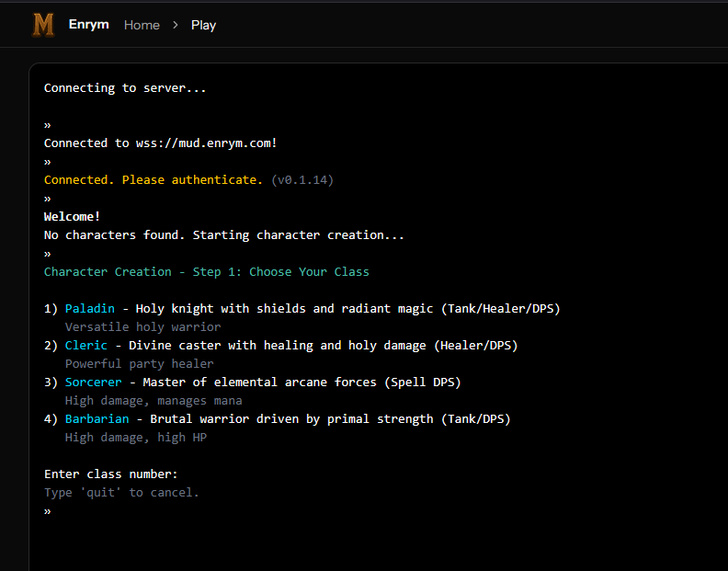Screen dimensions: 728x571
Task: Click the 'No characters found' line
Action: point(223,235)
